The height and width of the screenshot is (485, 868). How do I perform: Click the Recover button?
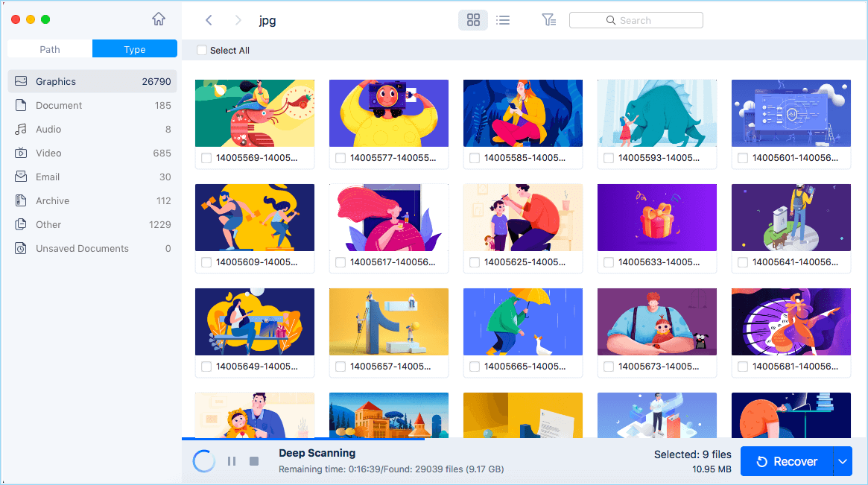[787, 461]
